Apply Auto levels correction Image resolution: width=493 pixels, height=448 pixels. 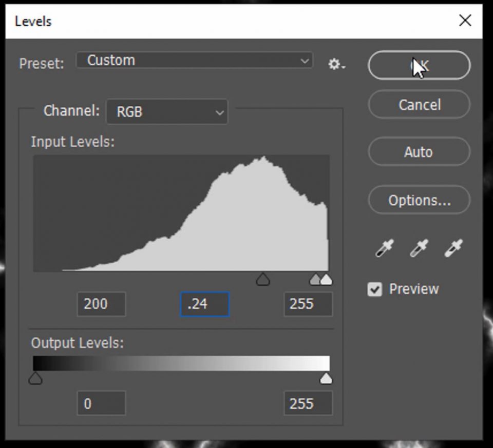click(x=419, y=152)
